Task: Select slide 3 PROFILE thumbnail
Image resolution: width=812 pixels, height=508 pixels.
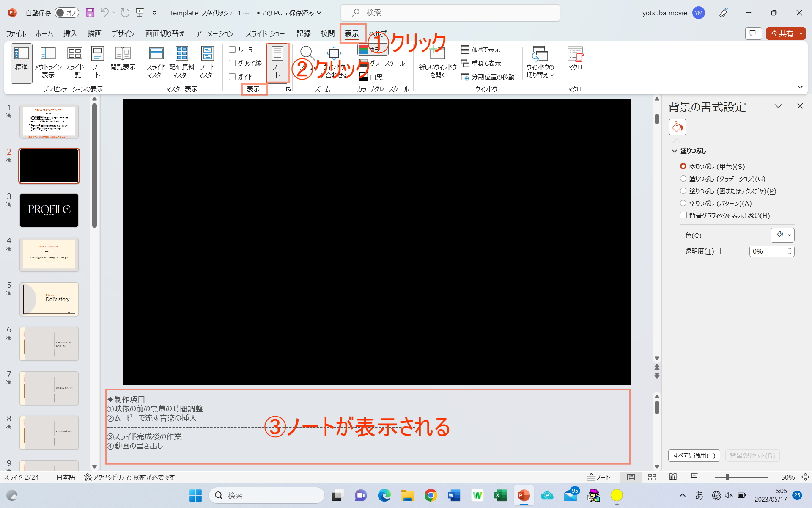Action: tap(49, 210)
